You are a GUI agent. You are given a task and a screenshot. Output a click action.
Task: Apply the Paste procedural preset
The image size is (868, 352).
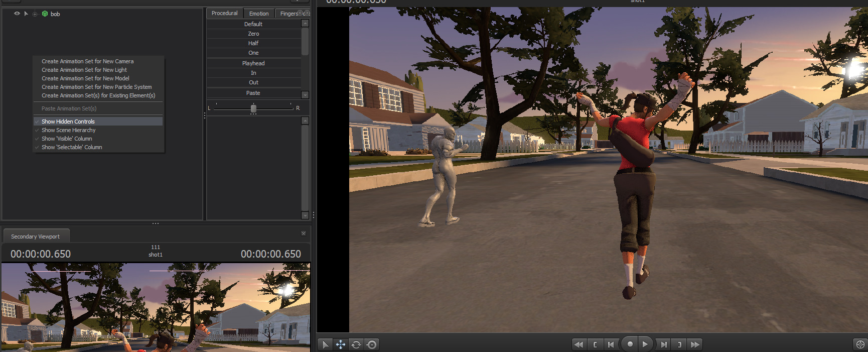[x=253, y=93]
